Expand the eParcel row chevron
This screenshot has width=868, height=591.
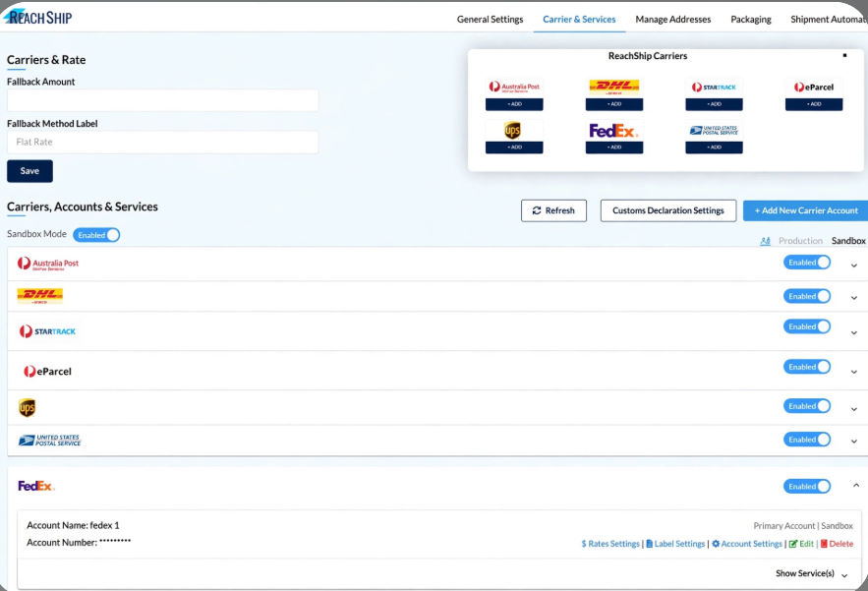[854, 372]
